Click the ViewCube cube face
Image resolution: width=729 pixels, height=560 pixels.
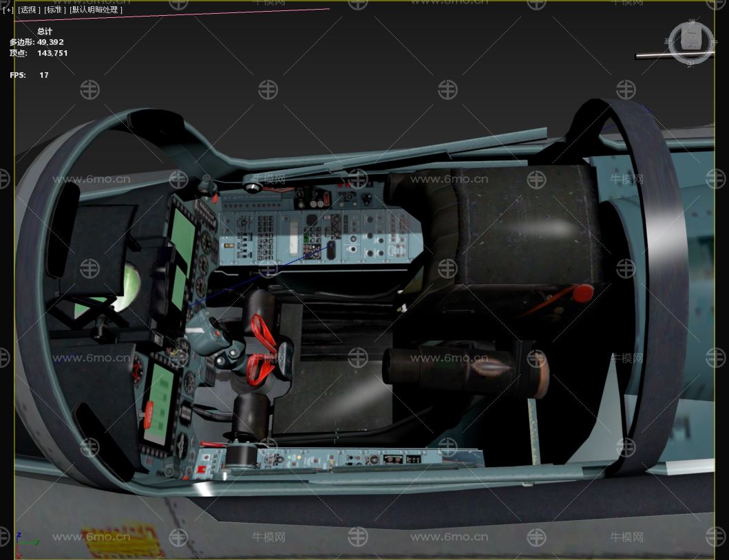coord(690,39)
